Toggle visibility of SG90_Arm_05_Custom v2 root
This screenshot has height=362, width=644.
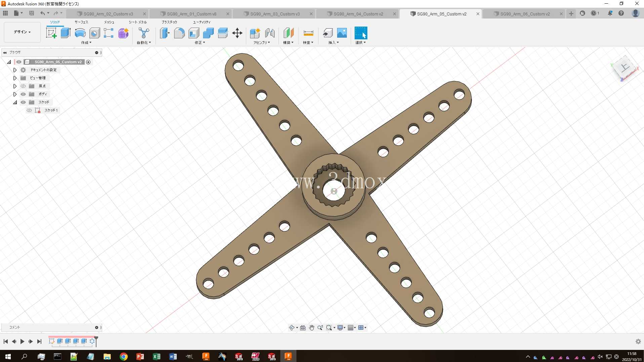[19, 62]
